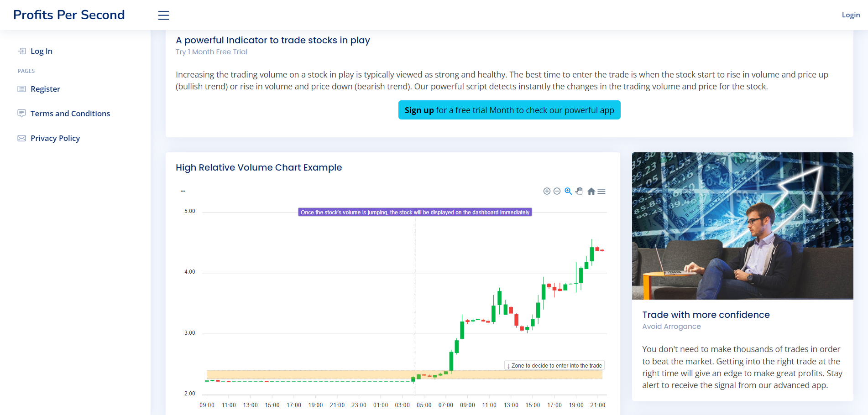The image size is (868, 415).
Task: Click the Sign up free trial button
Action: 509,110
